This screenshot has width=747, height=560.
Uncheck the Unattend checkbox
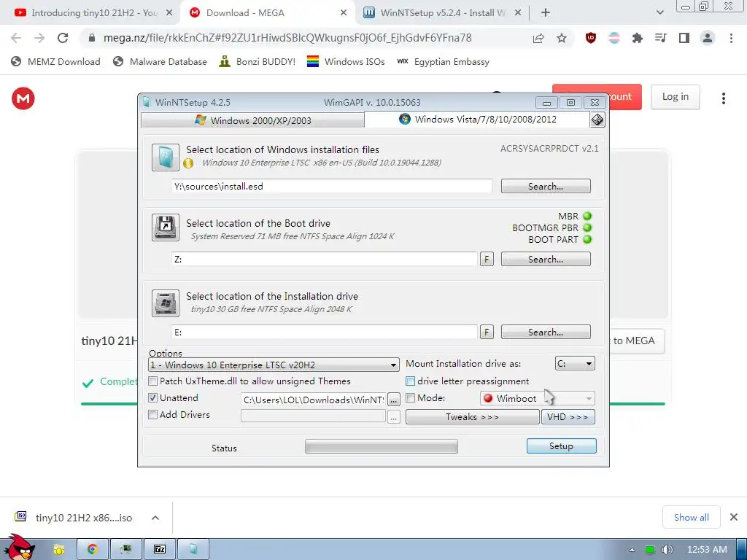coord(153,397)
